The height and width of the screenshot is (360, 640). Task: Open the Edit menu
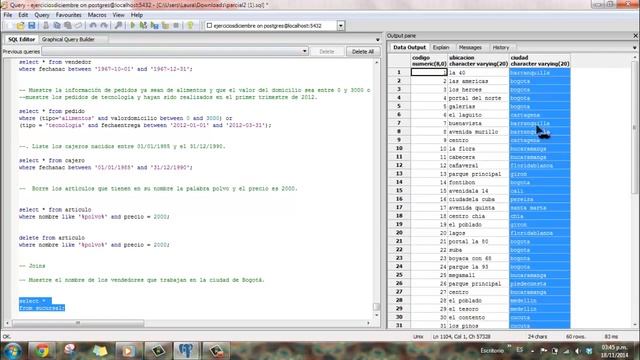23,15
